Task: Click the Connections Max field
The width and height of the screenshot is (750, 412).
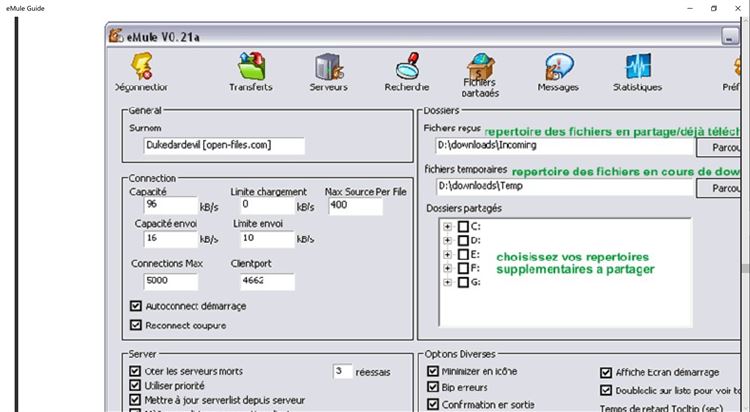Action: click(x=170, y=281)
